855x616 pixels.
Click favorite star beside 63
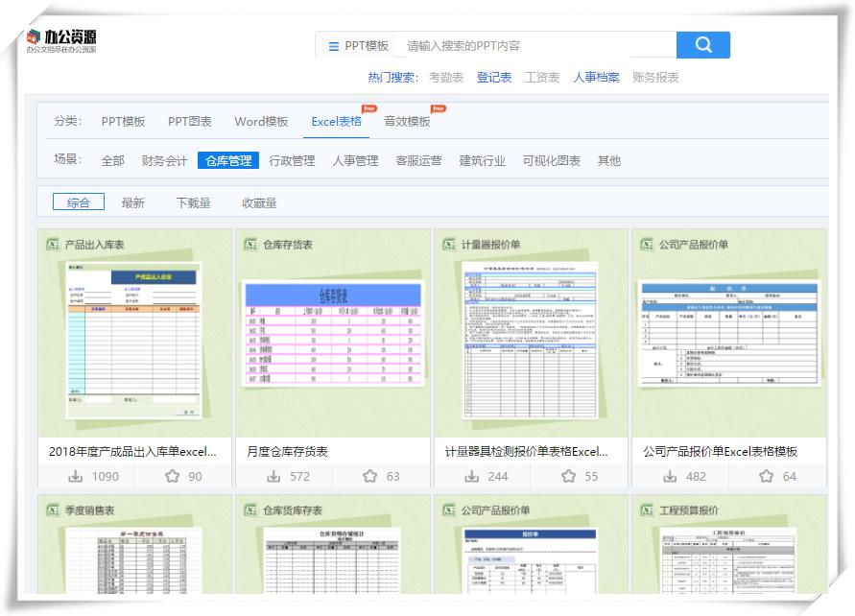click(370, 477)
